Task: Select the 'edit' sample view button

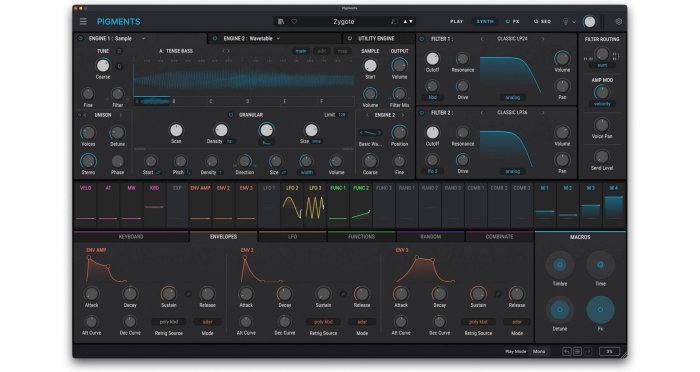Action: 321,51
